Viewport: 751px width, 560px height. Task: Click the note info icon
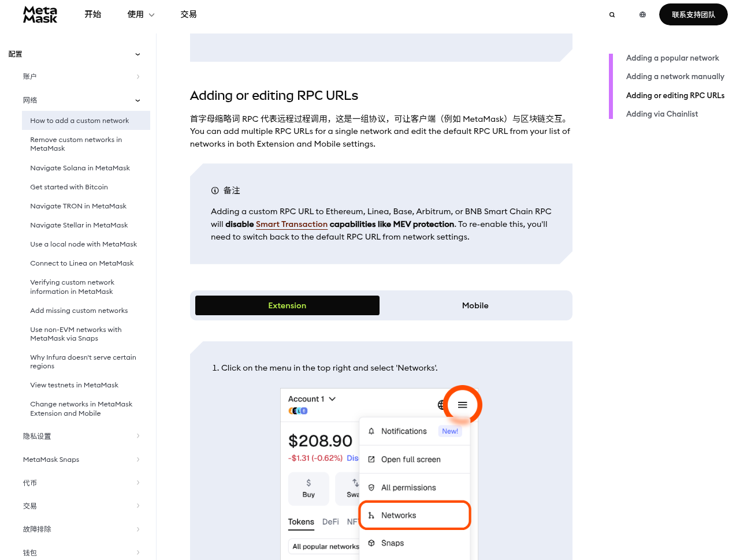click(215, 191)
